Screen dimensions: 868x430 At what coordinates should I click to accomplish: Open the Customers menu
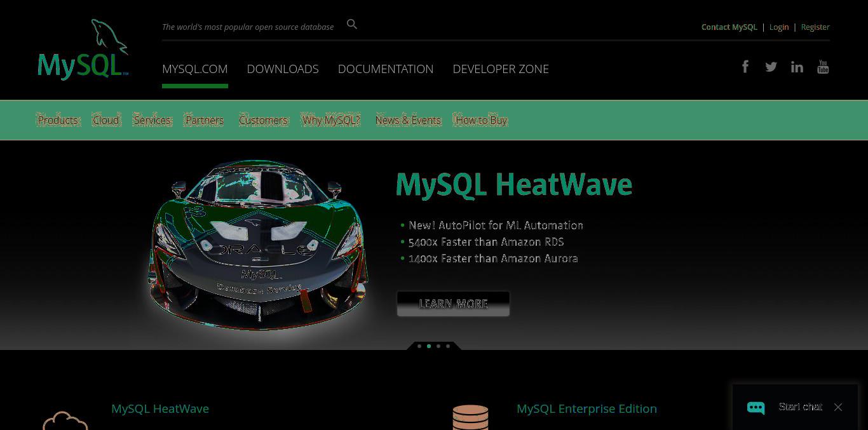point(263,120)
